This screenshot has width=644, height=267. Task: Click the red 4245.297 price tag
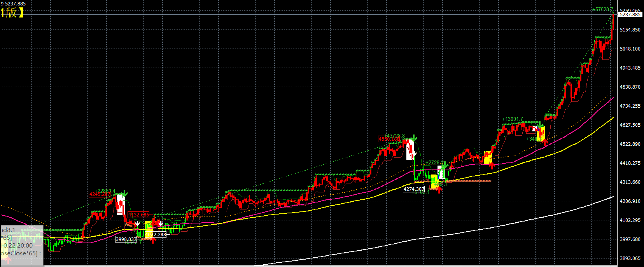pyautogui.click(x=100, y=194)
